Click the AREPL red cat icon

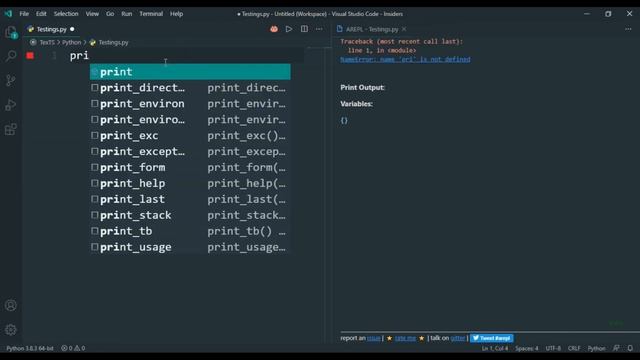pyautogui.click(x=274, y=29)
